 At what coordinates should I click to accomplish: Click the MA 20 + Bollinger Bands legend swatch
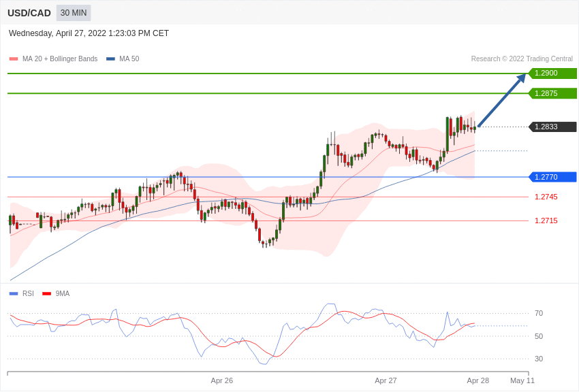tap(14, 59)
